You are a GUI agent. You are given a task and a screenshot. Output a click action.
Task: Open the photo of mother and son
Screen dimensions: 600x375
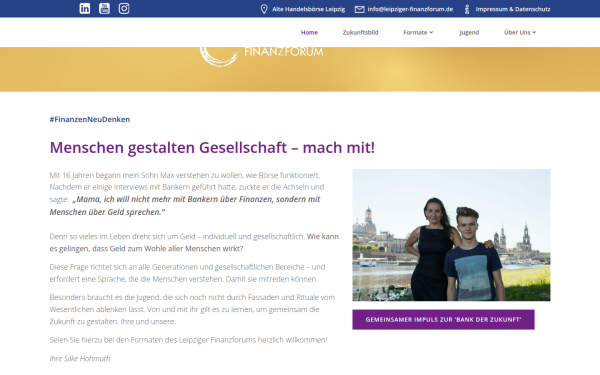[451, 235]
